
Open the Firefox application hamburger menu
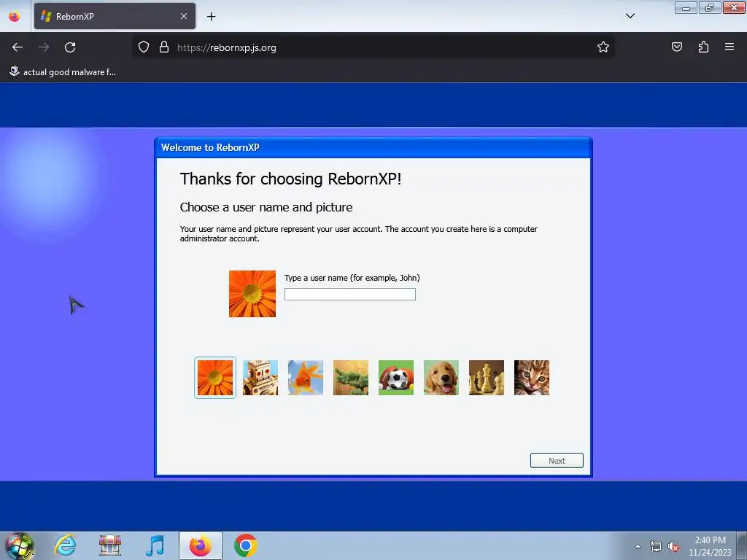coord(729,47)
